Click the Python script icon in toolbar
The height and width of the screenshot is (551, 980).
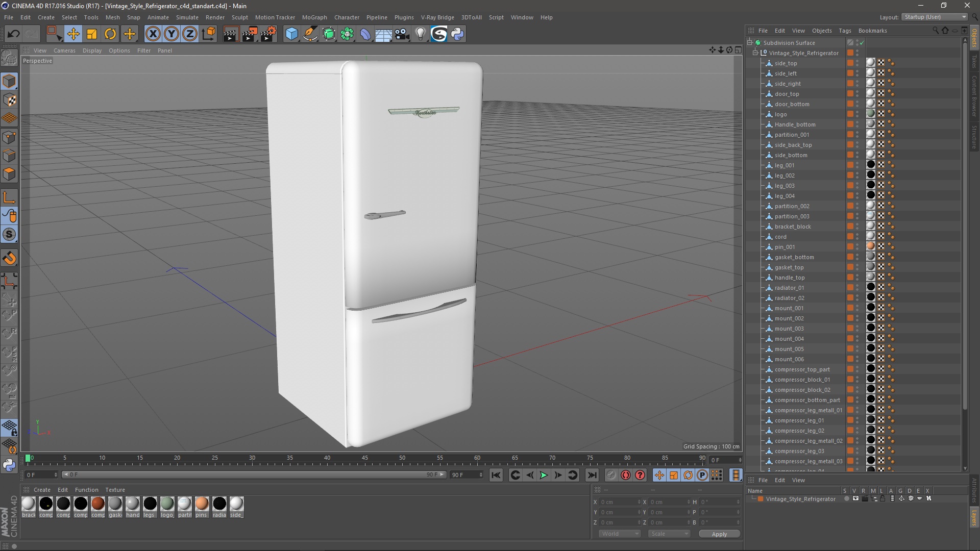click(458, 34)
